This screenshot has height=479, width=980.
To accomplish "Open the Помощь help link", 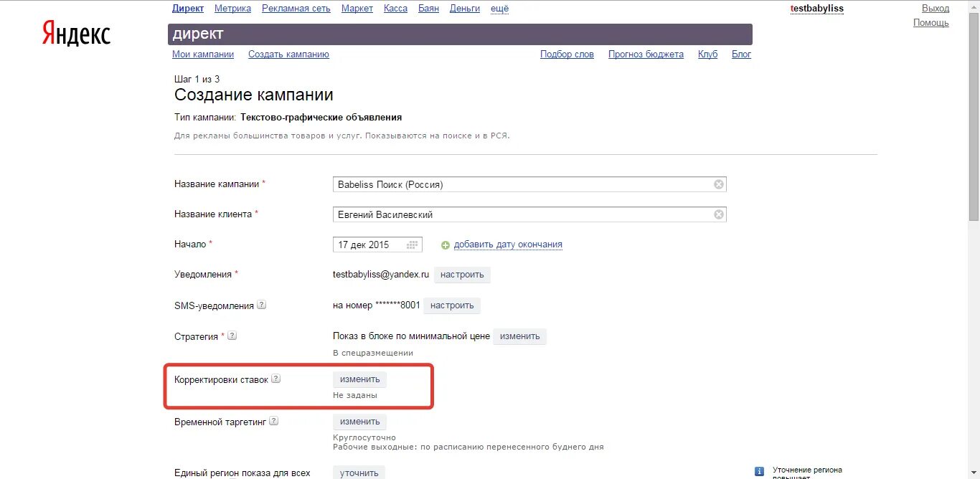I will click(930, 23).
